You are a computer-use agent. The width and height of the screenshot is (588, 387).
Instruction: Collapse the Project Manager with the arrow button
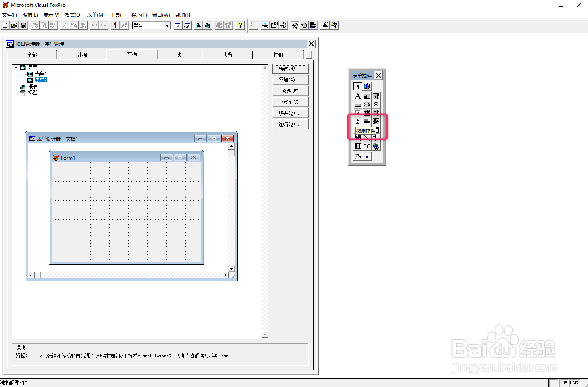pos(309,54)
